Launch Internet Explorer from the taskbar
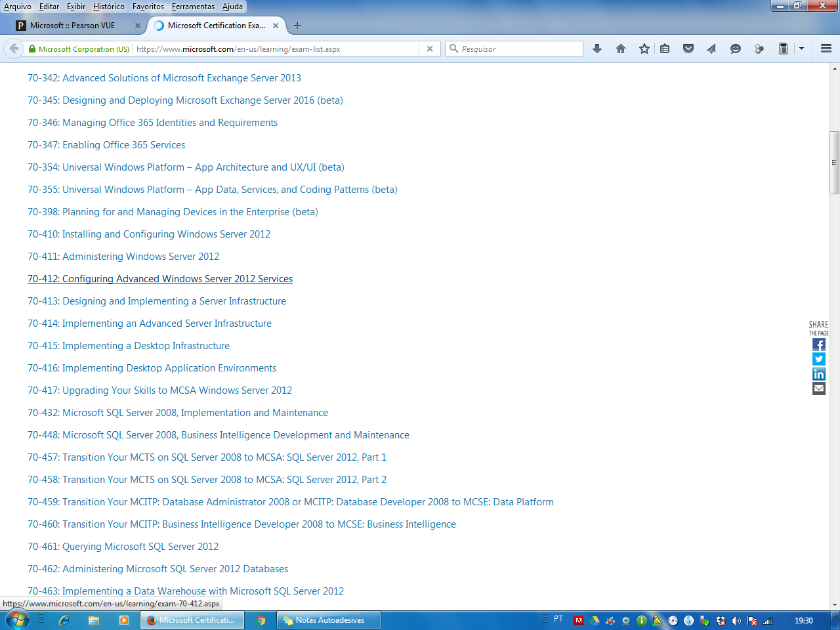 click(64, 620)
